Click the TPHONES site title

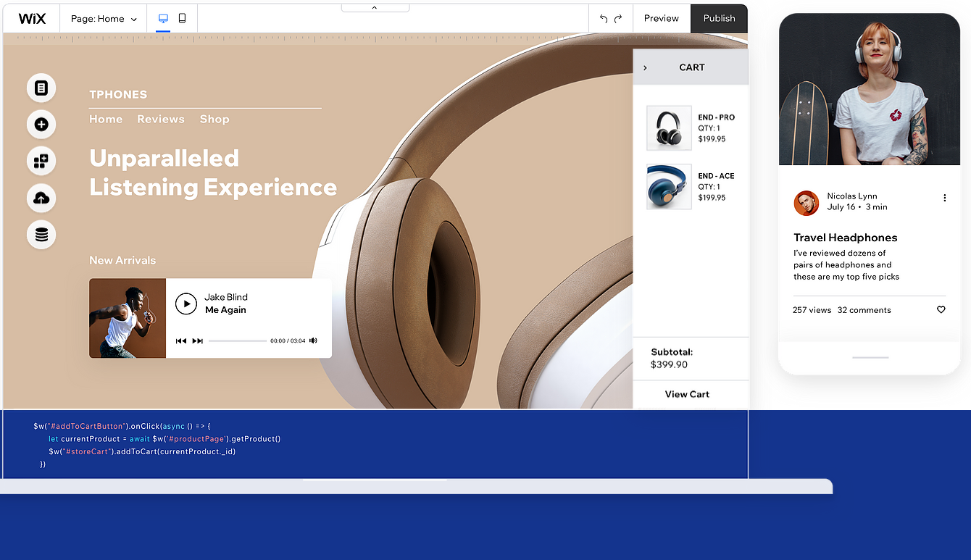(118, 94)
